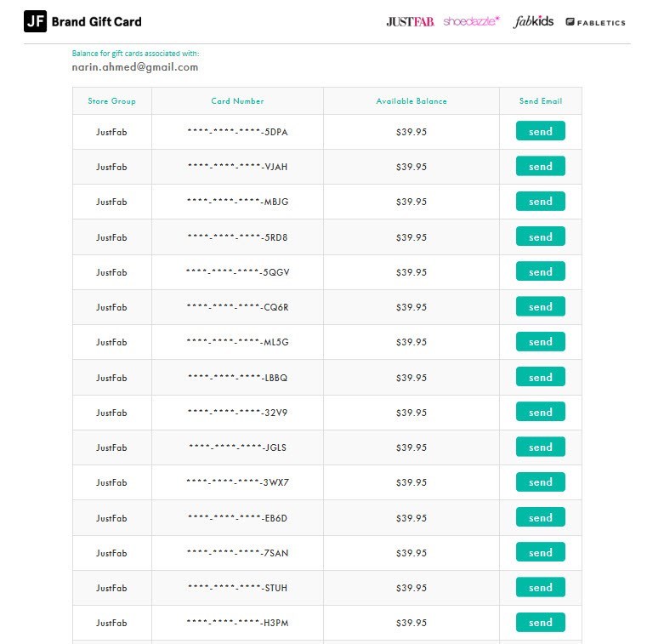The width and height of the screenshot is (664, 644).
Task: Select card number ending VJAH
Action: pyautogui.click(x=237, y=167)
